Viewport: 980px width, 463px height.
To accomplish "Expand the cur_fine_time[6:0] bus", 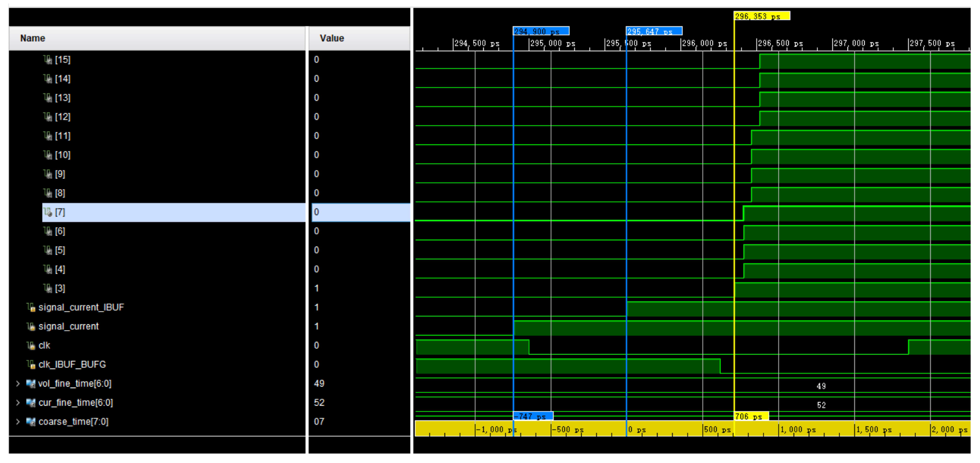I will click(x=18, y=403).
